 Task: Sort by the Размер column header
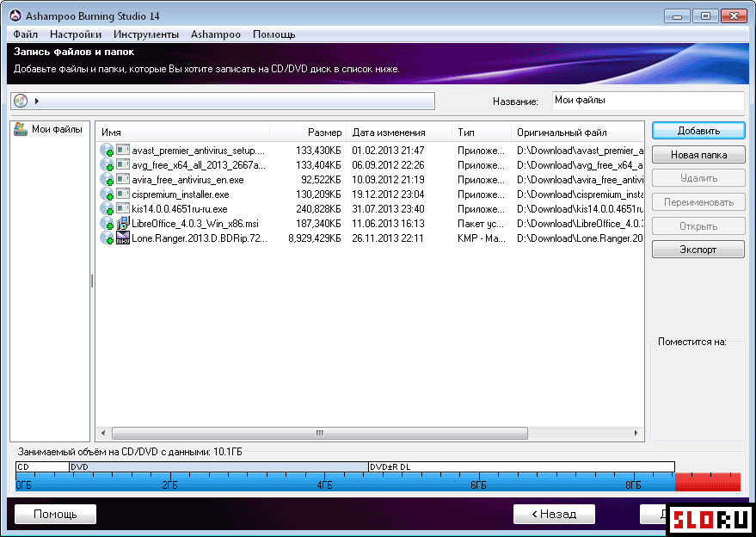pyautogui.click(x=308, y=133)
